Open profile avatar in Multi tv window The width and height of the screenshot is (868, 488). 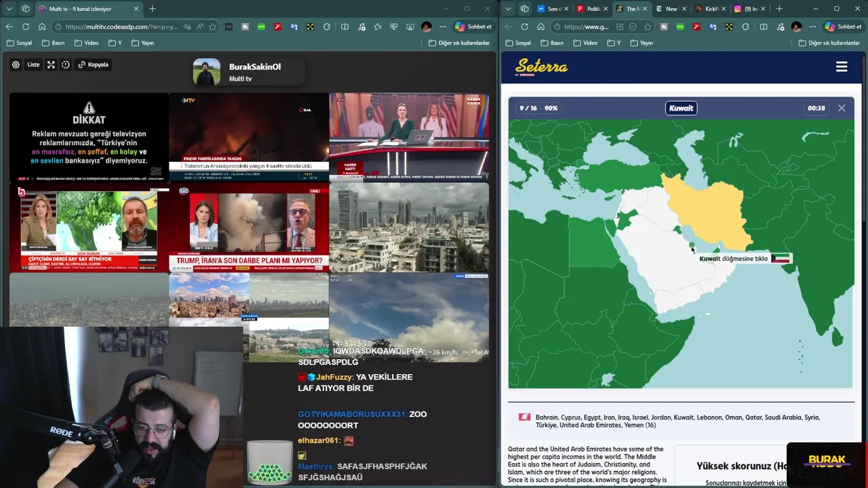(426, 26)
